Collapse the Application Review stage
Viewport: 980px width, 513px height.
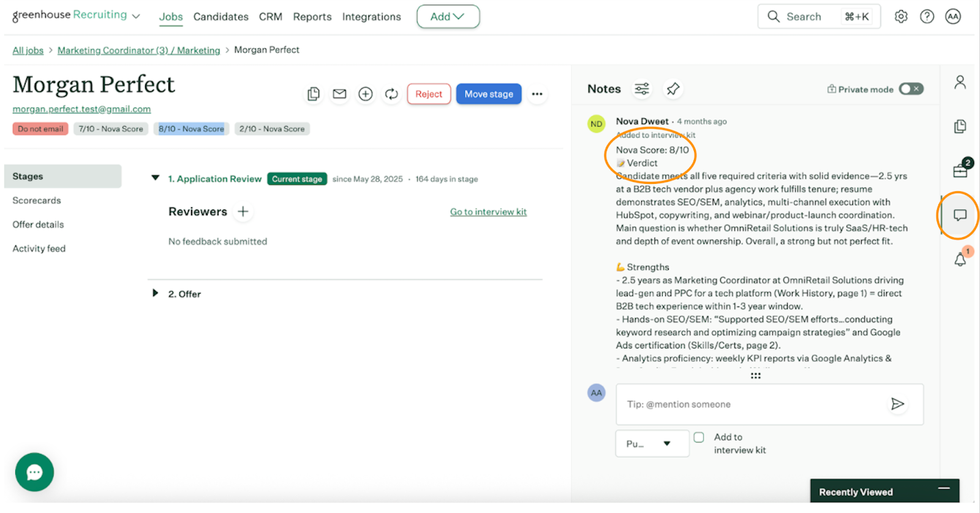click(156, 178)
